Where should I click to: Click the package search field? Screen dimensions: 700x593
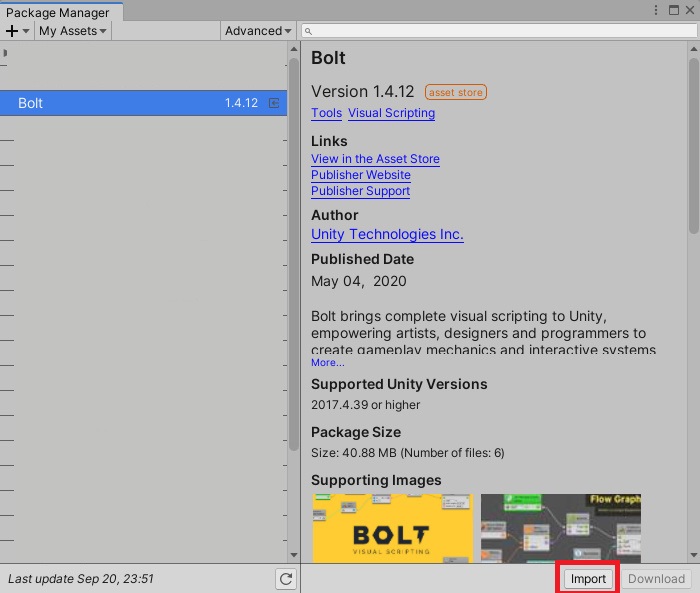tap(499, 31)
